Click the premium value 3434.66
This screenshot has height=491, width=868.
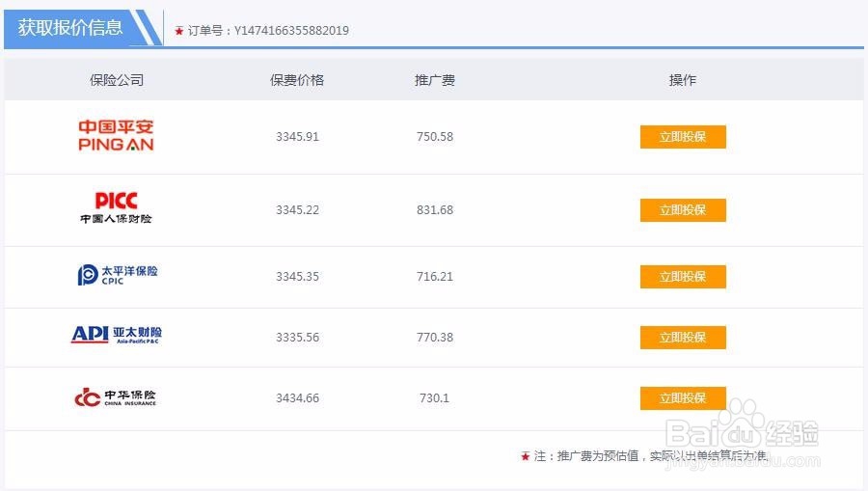tap(297, 398)
